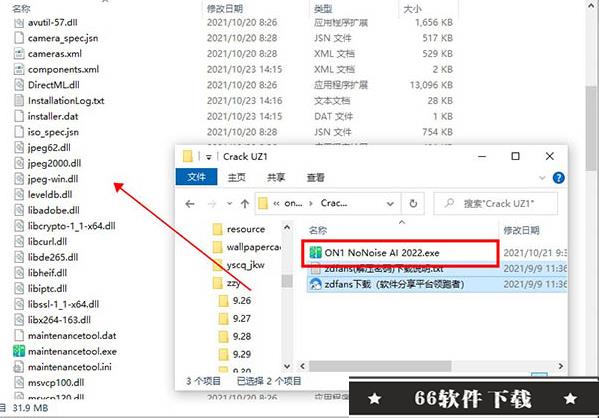The height and width of the screenshot is (418, 599).
Task: Navigate up one folder level arrow
Action: tap(245, 204)
